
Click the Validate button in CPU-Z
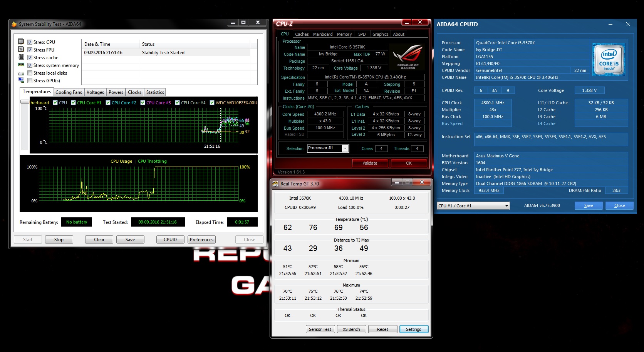point(370,163)
